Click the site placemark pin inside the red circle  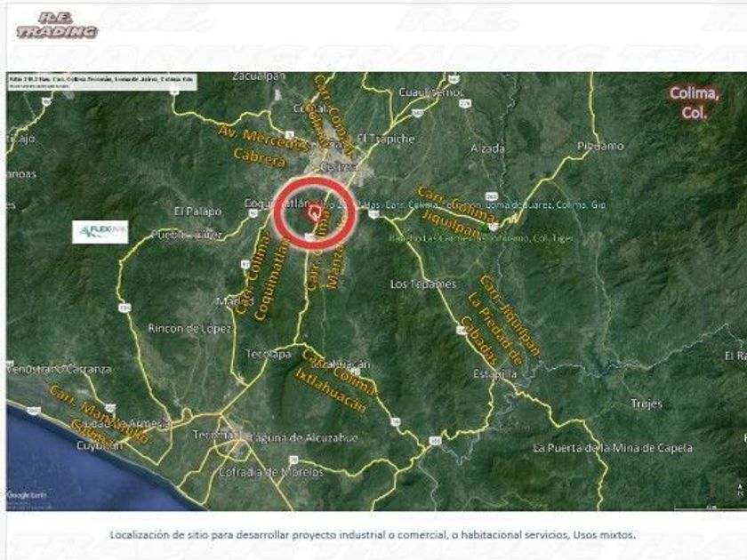315,212
